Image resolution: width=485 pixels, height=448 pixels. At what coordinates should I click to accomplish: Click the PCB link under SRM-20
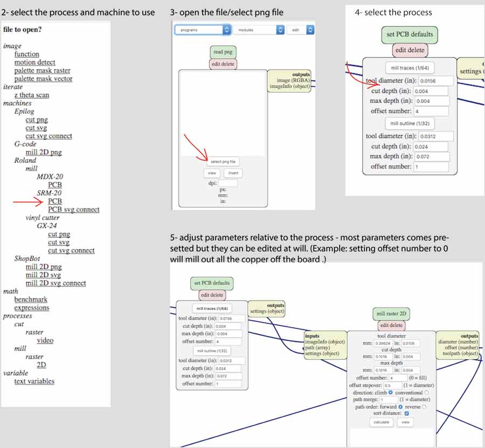pos(54,201)
